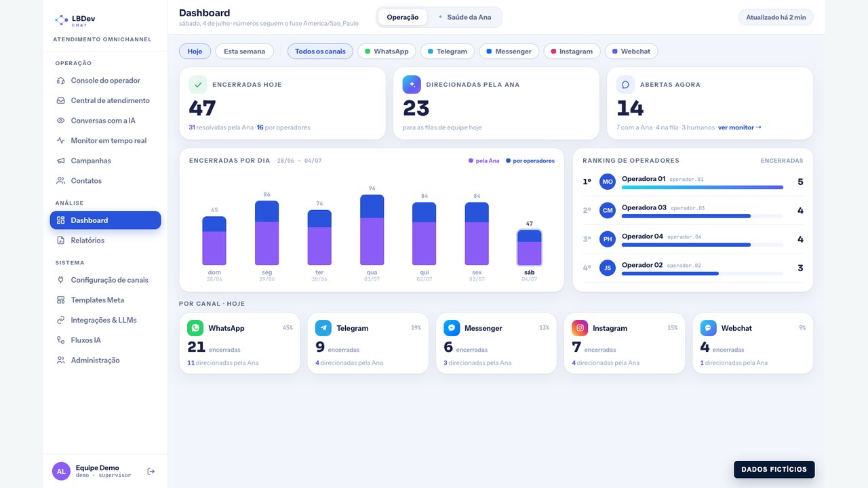The height and width of the screenshot is (488, 868).
Task: Click the Equipe Demo user name
Action: pyautogui.click(x=97, y=468)
